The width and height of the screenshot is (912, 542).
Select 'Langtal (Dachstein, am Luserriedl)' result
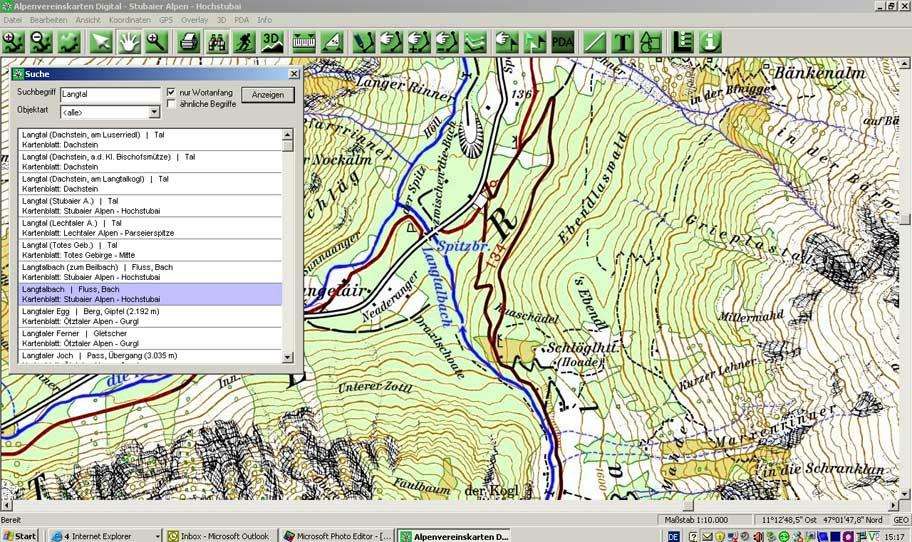click(150, 140)
